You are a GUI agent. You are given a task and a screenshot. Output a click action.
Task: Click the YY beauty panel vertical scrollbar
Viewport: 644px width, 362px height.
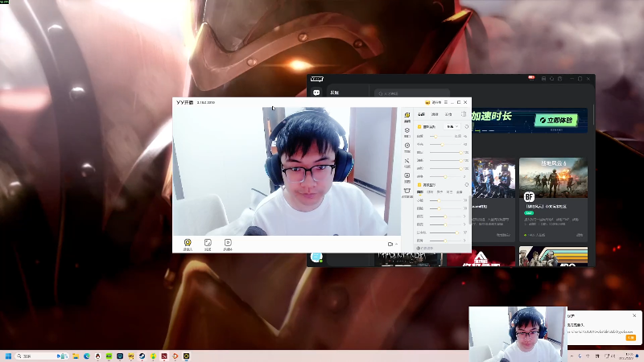(470, 209)
